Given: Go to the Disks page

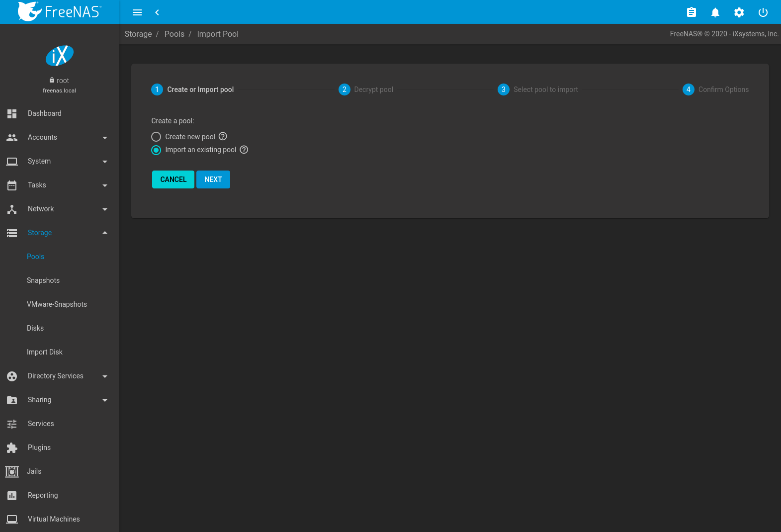Looking at the screenshot, I should point(35,328).
